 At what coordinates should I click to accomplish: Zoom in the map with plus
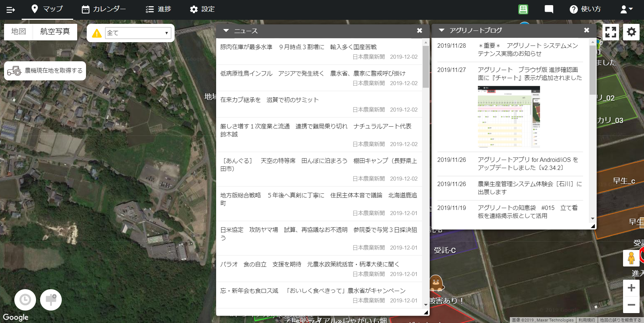click(x=631, y=288)
